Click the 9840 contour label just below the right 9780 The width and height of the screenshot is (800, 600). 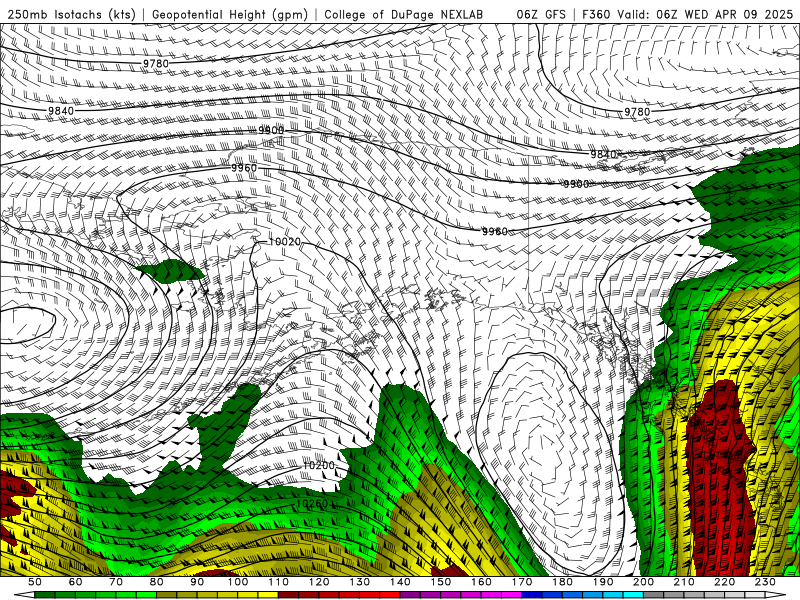tap(604, 154)
